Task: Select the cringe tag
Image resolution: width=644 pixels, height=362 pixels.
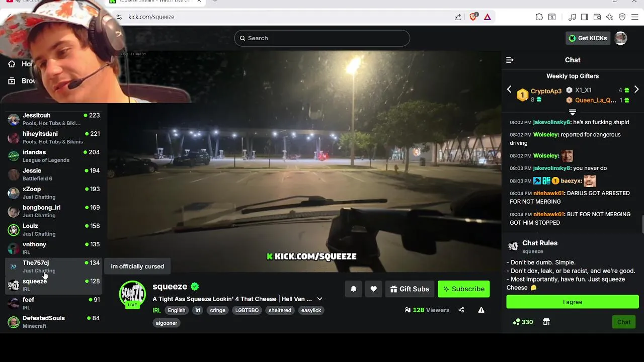Action: [218, 310]
